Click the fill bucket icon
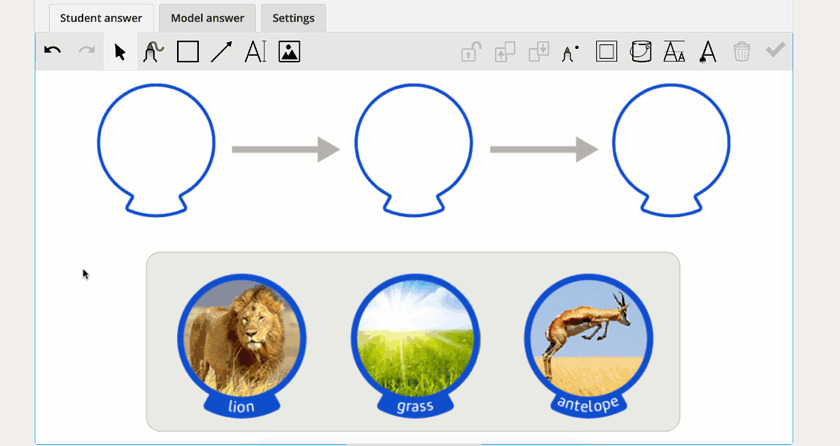 click(641, 52)
